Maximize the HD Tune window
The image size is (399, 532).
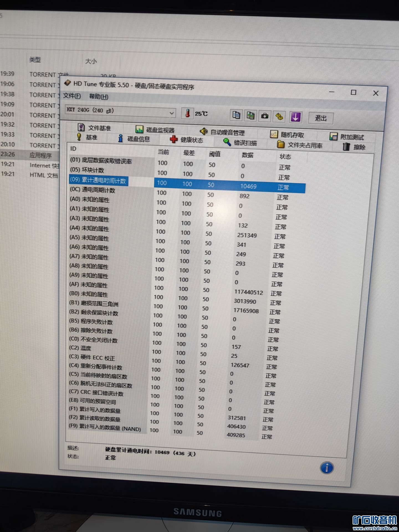[x=353, y=92]
